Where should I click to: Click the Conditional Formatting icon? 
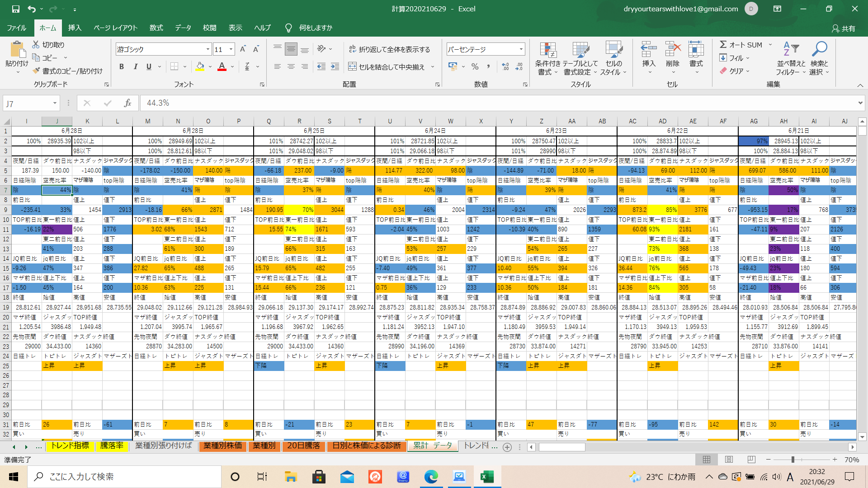click(548, 51)
